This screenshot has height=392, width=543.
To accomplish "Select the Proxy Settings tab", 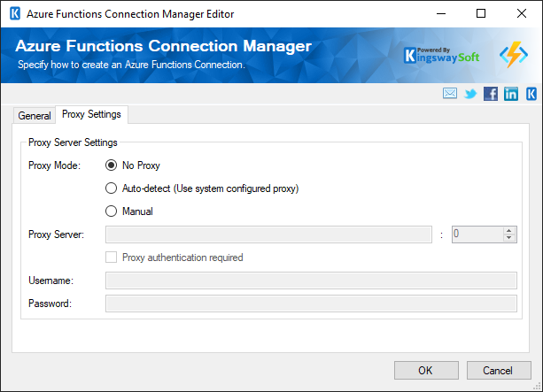I will click(x=91, y=114).
